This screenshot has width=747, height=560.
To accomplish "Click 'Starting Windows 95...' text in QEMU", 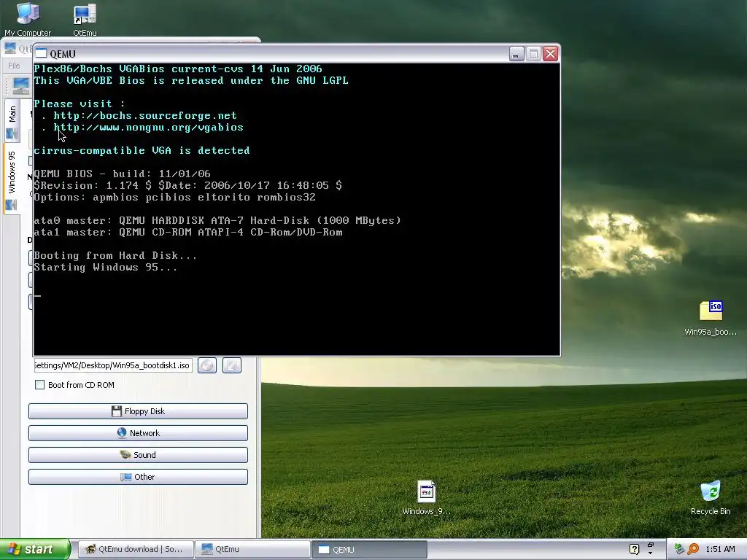I will click(105, 267).
